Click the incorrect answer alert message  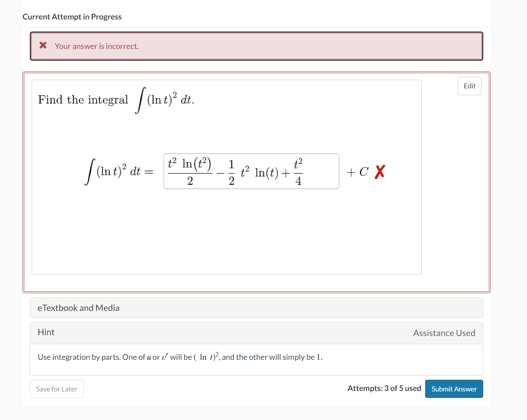[x=97, y=46]
